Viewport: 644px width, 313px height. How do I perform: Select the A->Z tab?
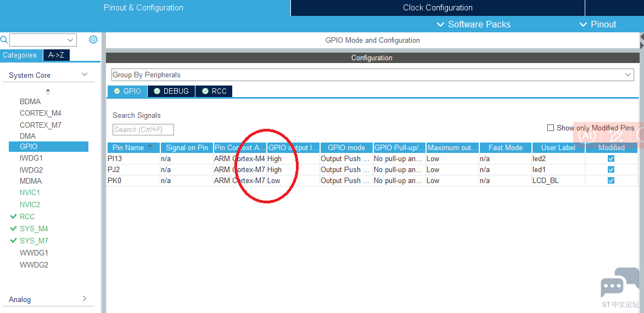(56, 55)
